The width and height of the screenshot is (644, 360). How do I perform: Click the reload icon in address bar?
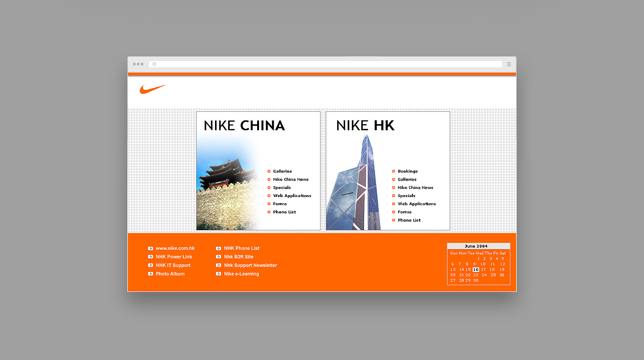point(154,64)
